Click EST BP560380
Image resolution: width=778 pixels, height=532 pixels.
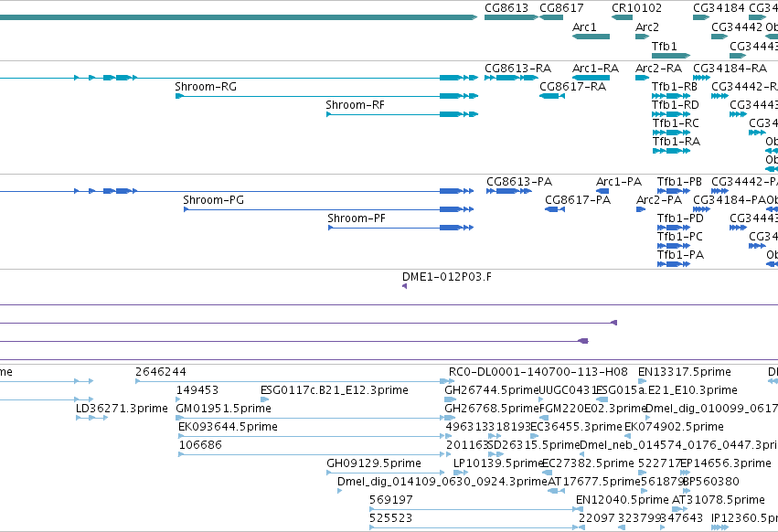[687, 491]
